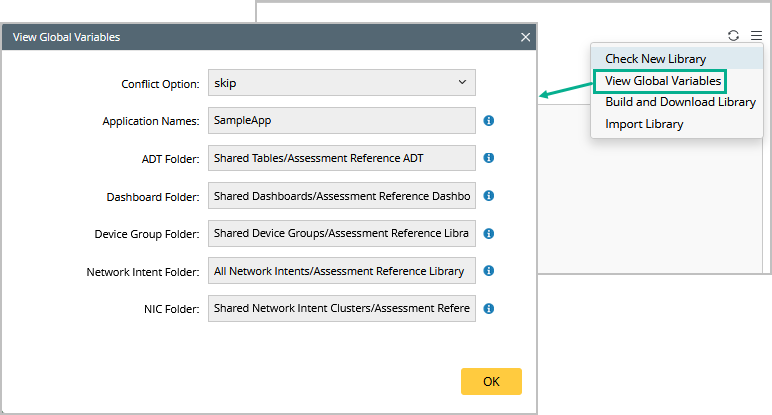Click into the ADT Folder field
This screenshot has width=772, height=415.
(341, 158)
